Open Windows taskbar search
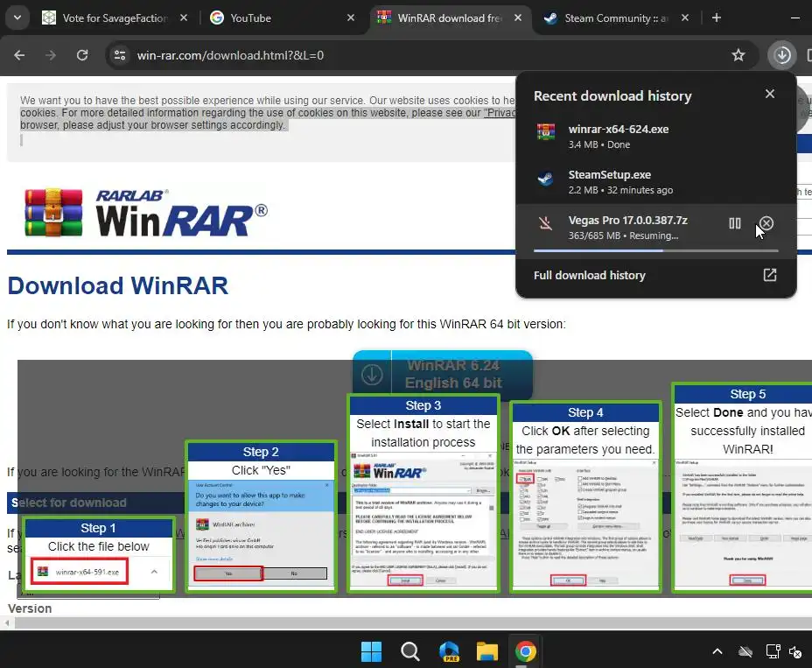Image resolution: width=812 pixels, height=668 pixels. point(410,651)
